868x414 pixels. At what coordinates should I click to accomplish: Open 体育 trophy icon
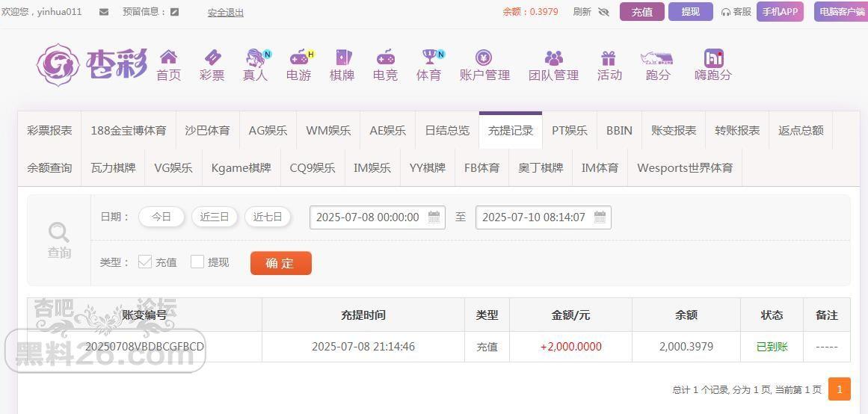pos(430,57)
